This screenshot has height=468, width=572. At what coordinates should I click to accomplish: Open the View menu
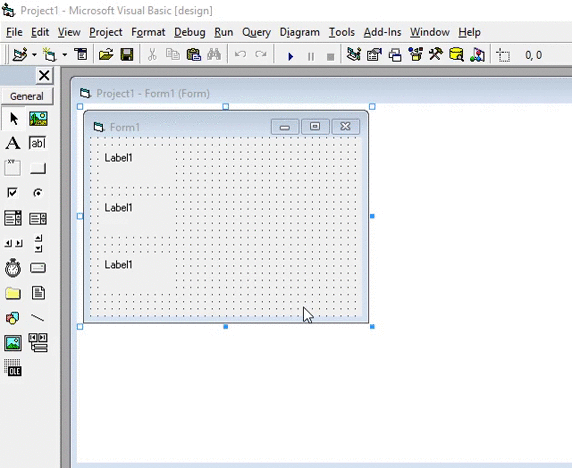(x=69, y=32)
